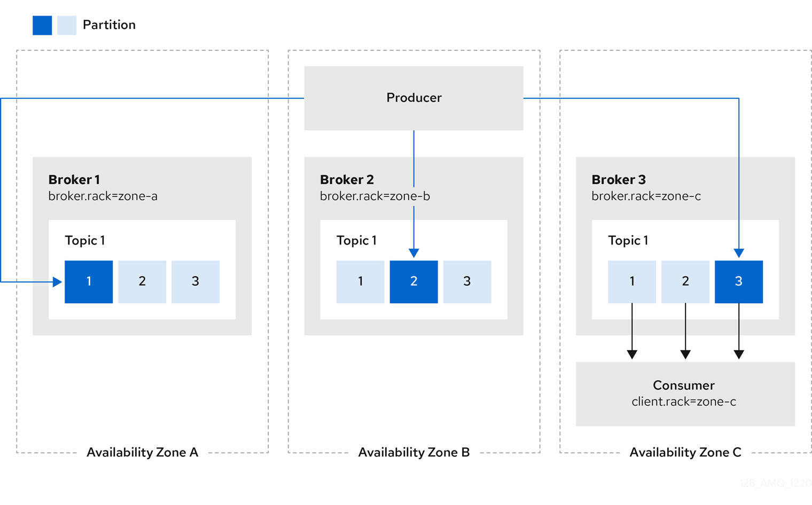The image size is (812, 505).
Task: Select partition 3 in Broker 3
Action: [739, 281]
